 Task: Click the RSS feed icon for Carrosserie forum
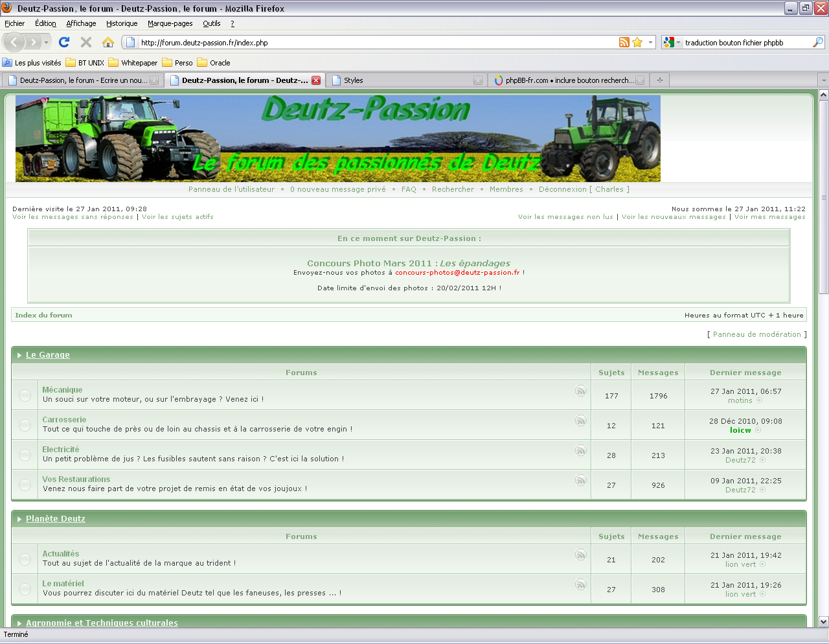(581, 420)
